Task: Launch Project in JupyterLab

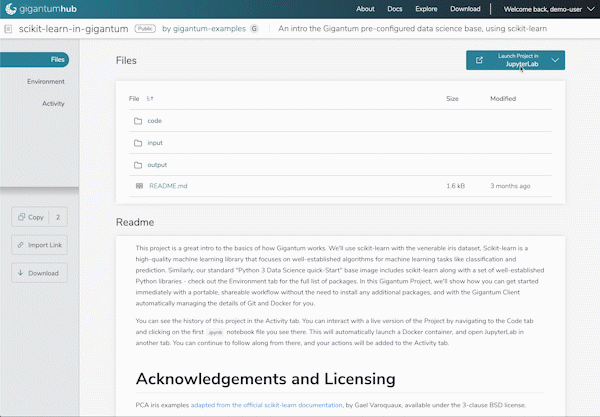Action: click(x=515, y=60)
